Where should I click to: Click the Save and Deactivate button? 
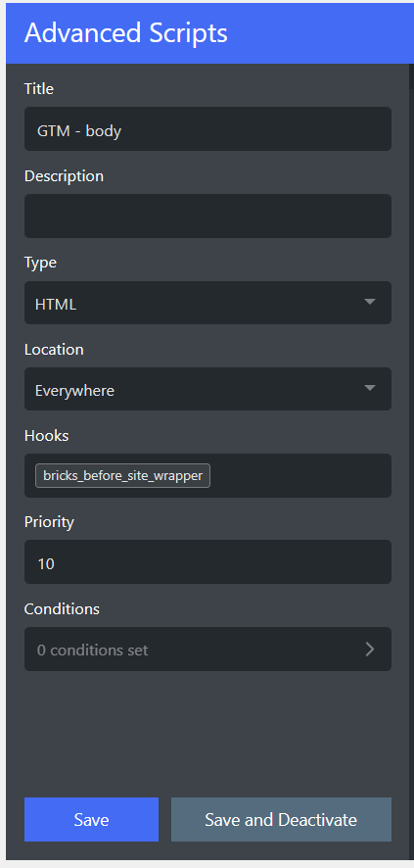click(281, 819)
